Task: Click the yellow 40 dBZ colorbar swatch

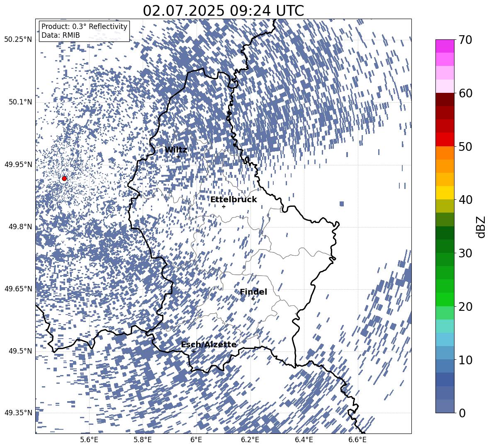Action: [445, 193]
